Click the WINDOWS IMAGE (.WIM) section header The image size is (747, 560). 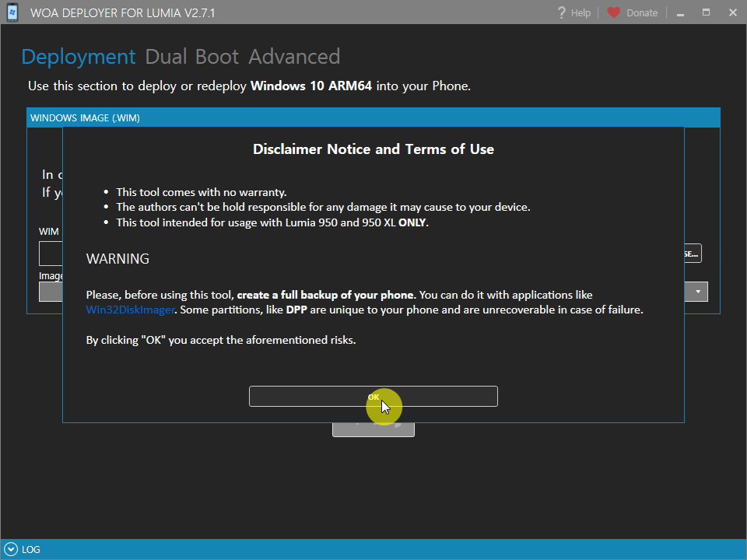[x=373, y=117]
